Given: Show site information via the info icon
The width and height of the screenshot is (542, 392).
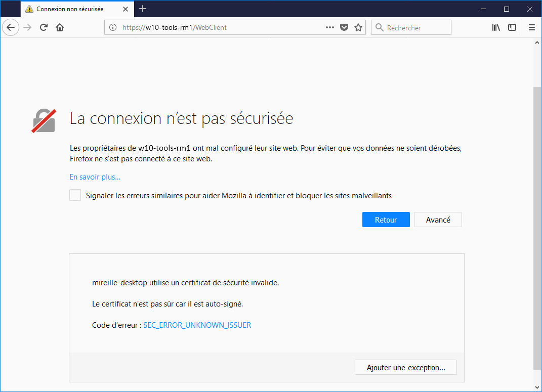Looking at the screenshot, I should 113,27.
